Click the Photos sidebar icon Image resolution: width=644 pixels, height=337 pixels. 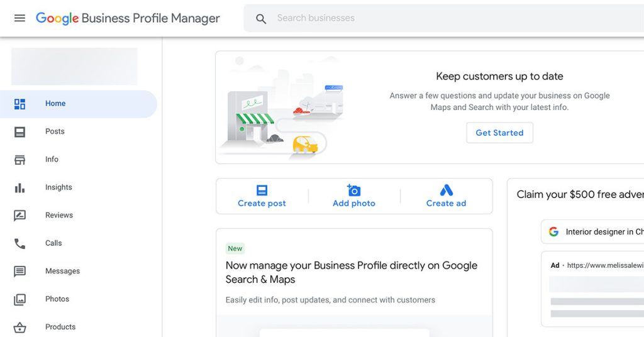tap(19, 299)
